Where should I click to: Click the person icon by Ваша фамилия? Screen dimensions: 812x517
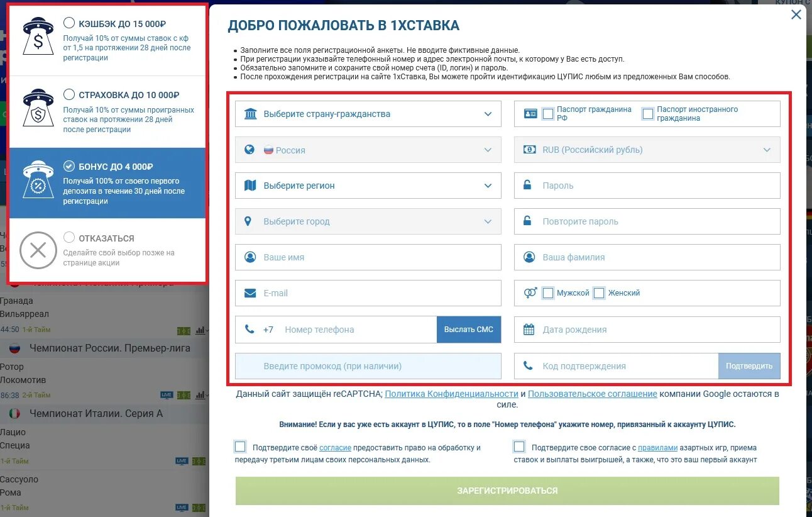coord(529,257)
